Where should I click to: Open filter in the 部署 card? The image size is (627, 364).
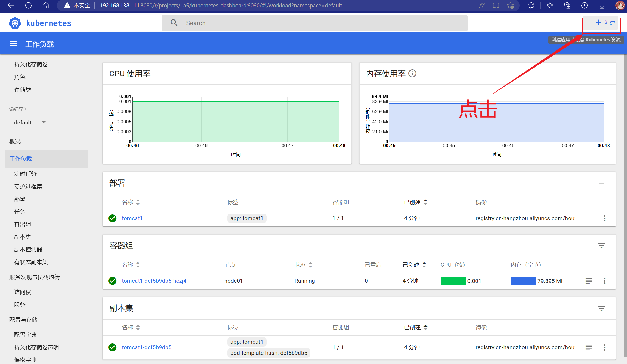tap(601, 183)
